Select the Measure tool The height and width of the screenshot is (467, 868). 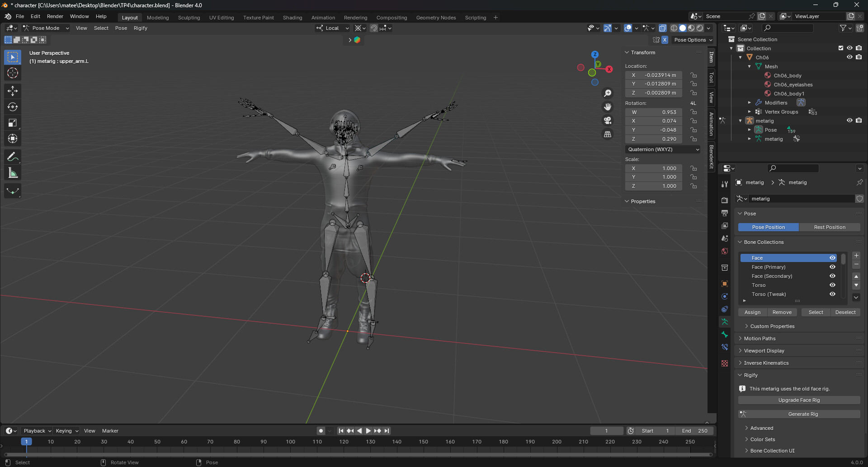tap(13, 173)
